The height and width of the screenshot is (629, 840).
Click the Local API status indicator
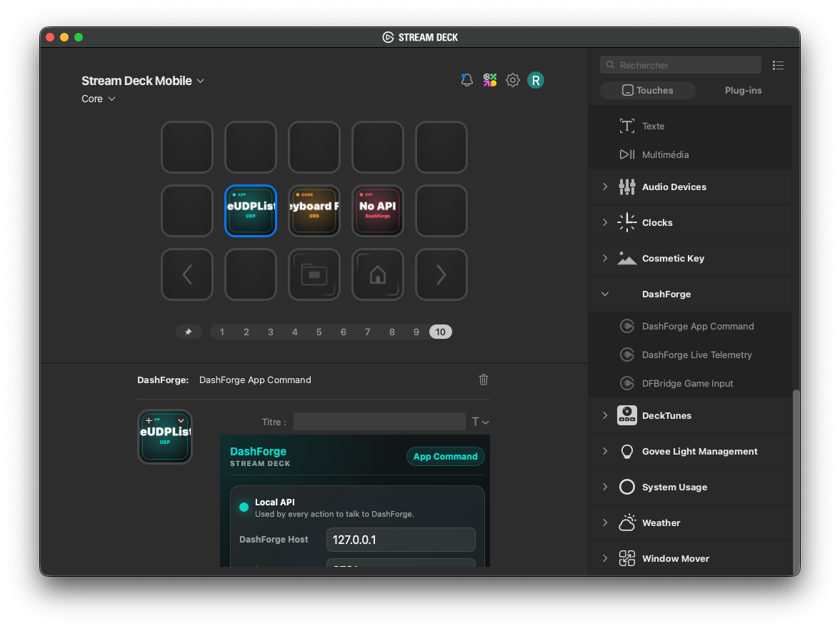click(x=244, y=507)
